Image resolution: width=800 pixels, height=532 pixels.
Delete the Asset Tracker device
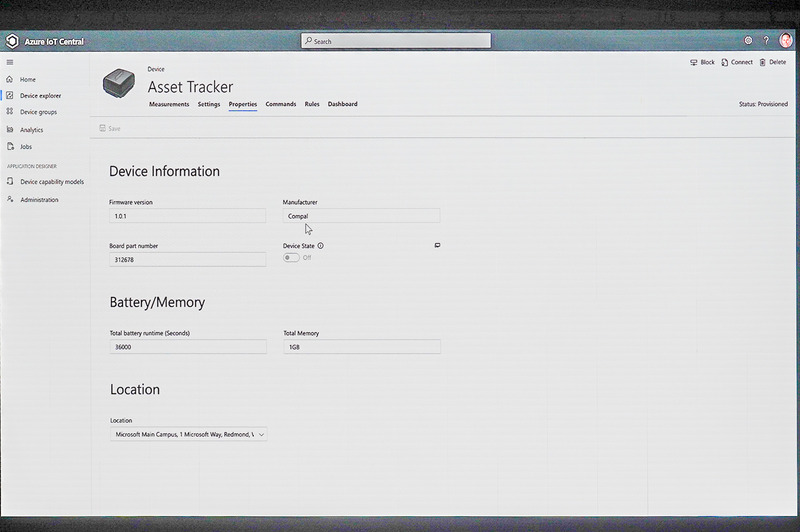[x=772, y=62]
